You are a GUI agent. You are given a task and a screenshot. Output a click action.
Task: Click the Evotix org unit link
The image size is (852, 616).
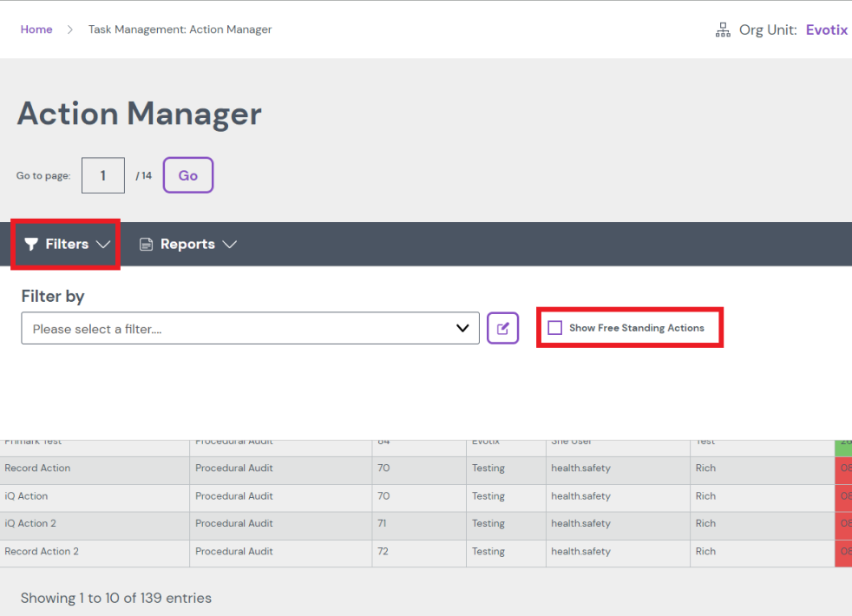pyautogui.click(x=826, y=30)
